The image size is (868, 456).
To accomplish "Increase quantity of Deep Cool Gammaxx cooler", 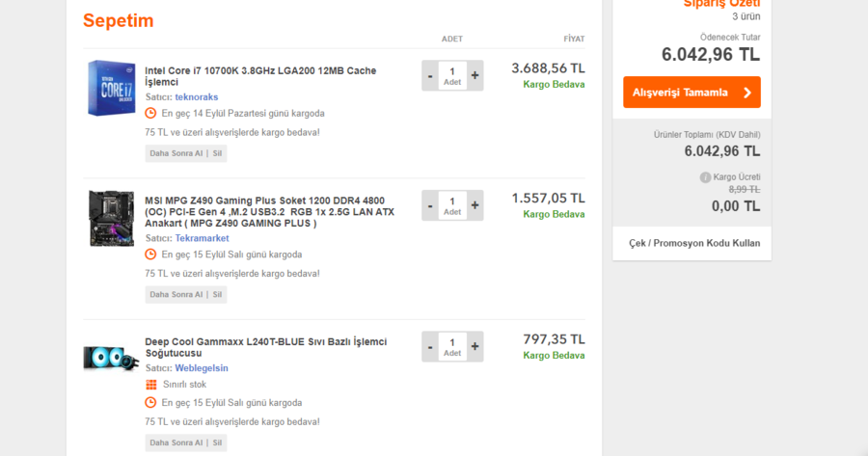I will (x=475, y=346).
